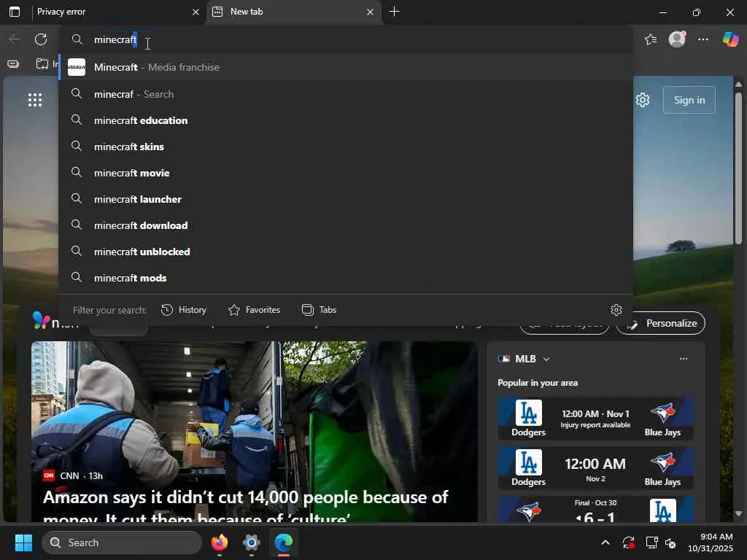Open the clock and date flyout
The height and width of the screenshot is (560, 747).
pyautogui.click(x=711, y=542)
